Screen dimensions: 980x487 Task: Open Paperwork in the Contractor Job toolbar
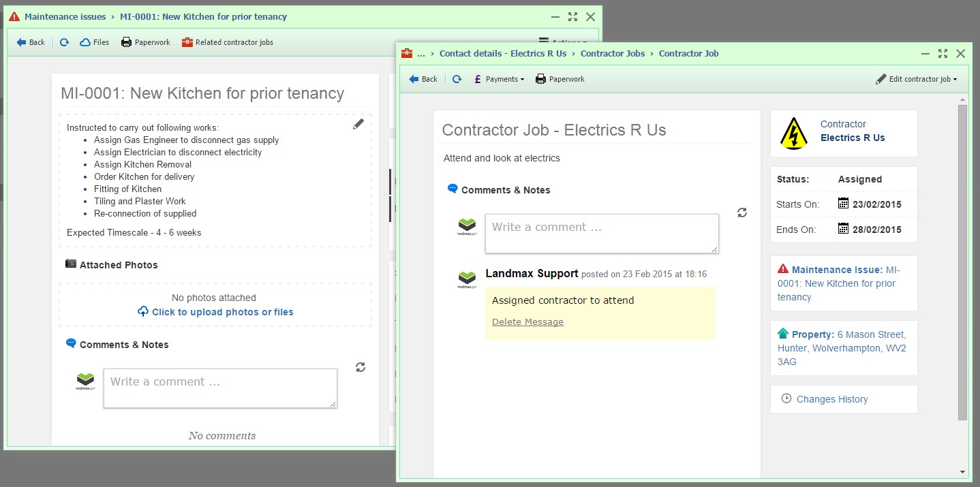click(560, 79)
